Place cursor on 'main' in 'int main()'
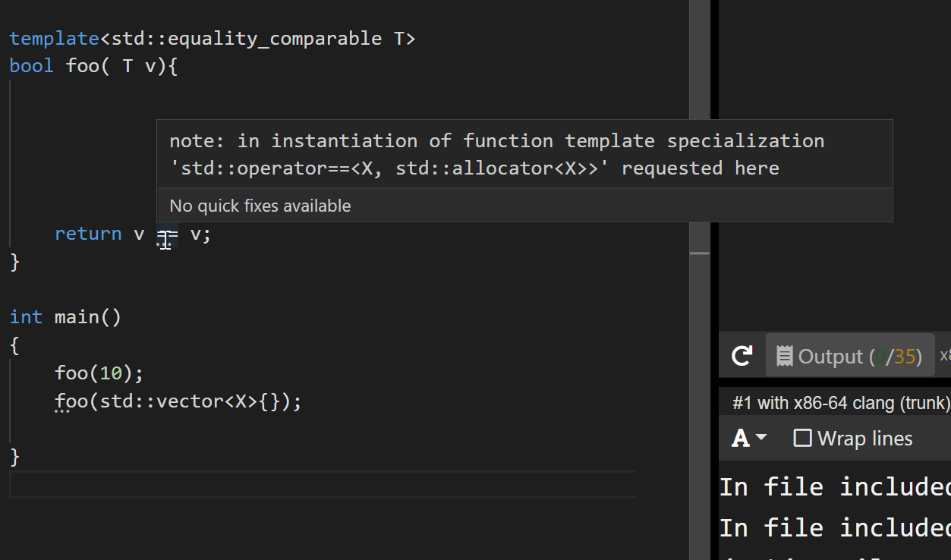Viewport: 951px width, 560px height. pyautogui.click(x=77, y=316)
